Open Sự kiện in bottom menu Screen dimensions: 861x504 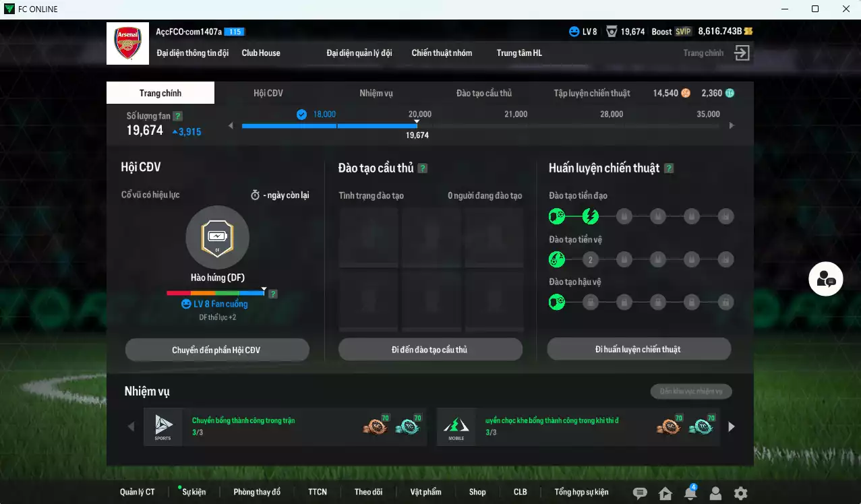194,492
